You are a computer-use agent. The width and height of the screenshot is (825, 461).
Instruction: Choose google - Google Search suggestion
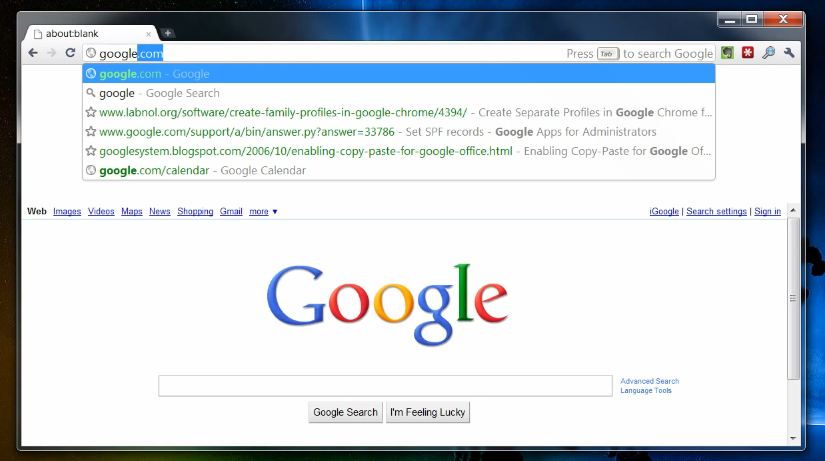(x=399, y=93)
